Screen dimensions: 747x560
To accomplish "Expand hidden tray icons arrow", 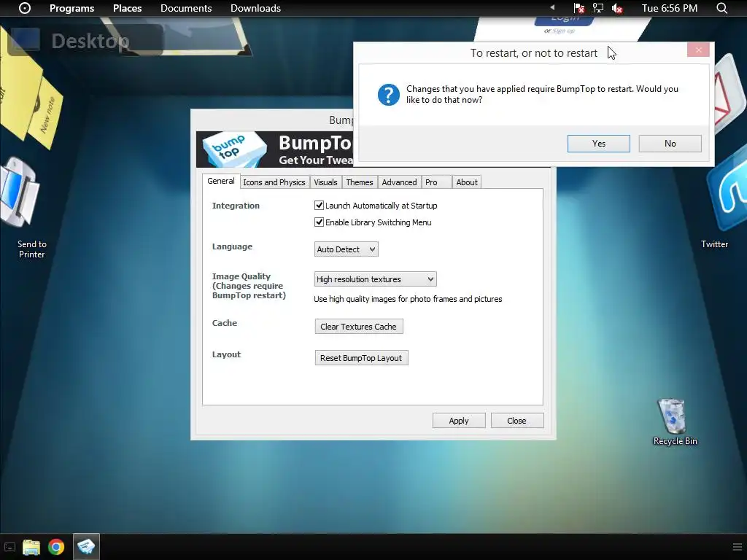I will coord(553,7).
